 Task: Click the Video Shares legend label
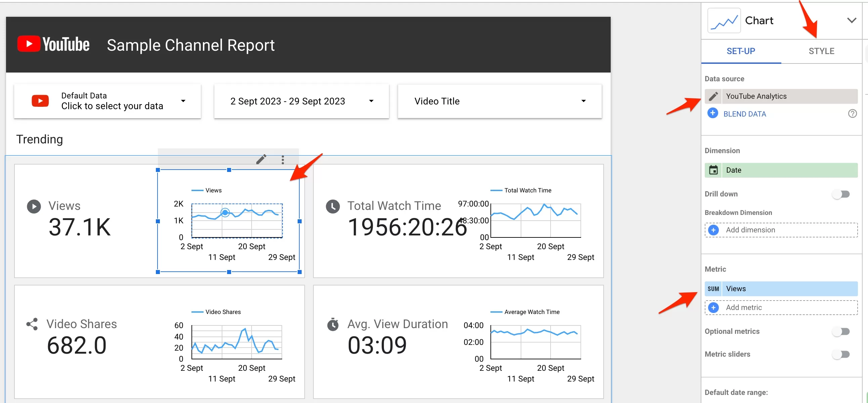[223, 312]
